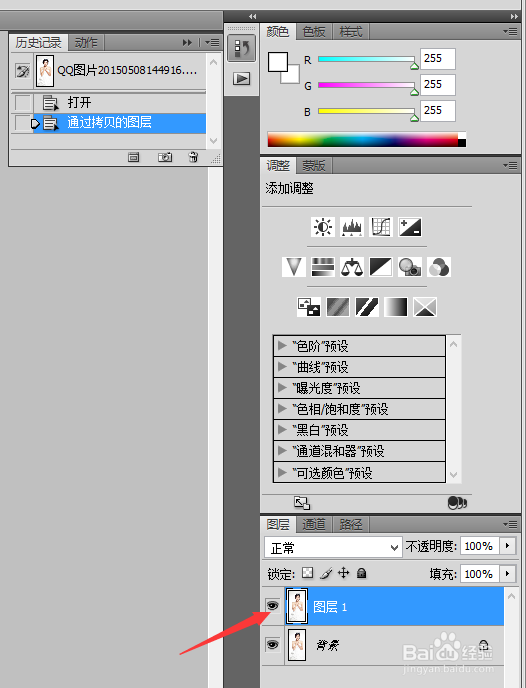Click the opacity 100% input field

click(479, 546)
